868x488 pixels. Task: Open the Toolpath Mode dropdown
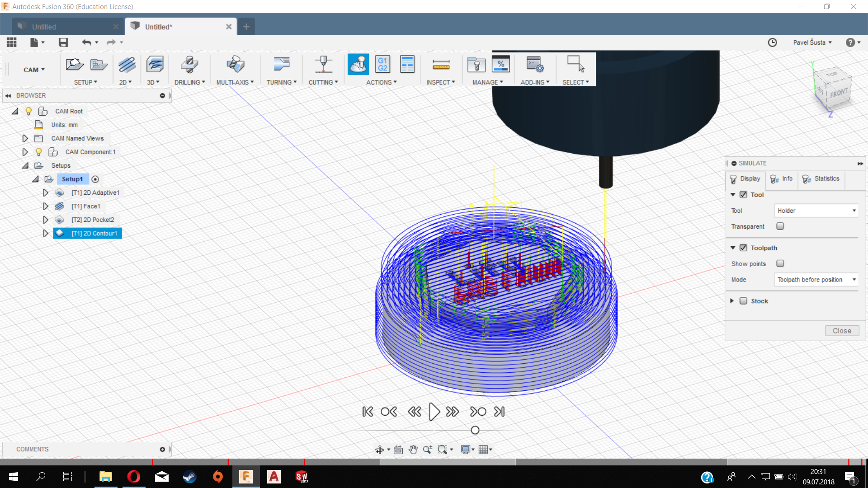pos(816,280)
